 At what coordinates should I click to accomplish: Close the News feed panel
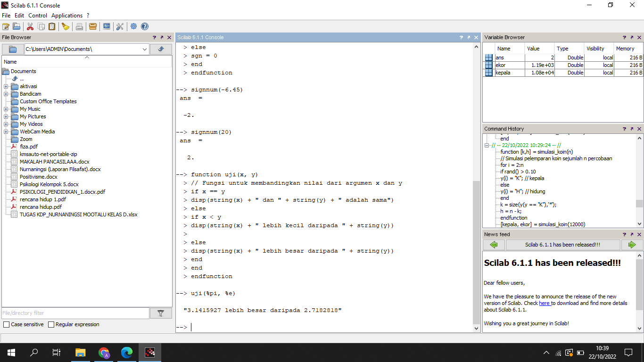(x=639, y=234)
